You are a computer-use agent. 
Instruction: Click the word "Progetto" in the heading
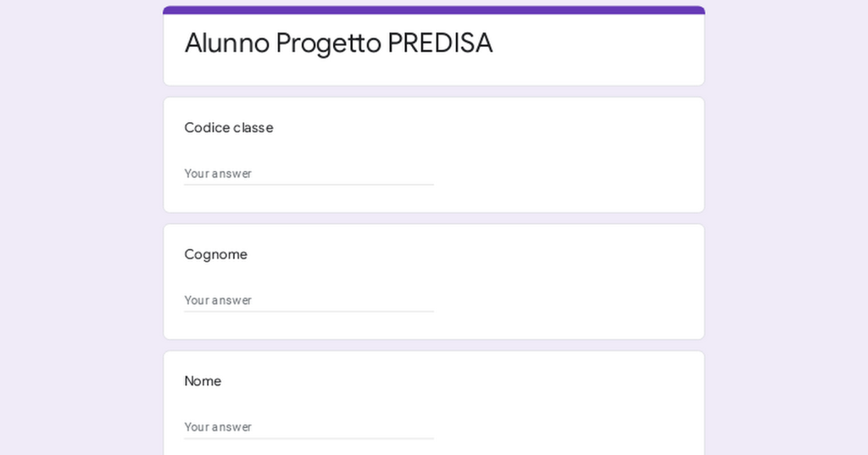click(329, 42)
